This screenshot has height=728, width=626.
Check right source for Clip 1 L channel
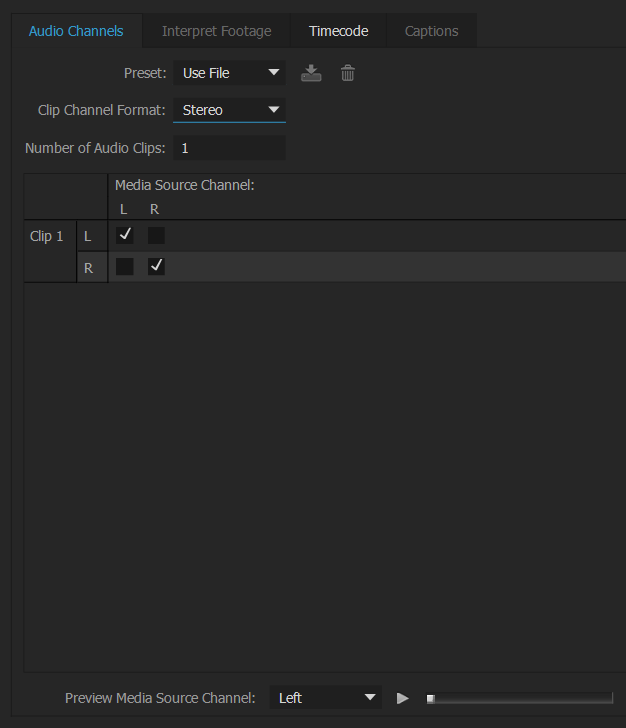pos(156,236)
